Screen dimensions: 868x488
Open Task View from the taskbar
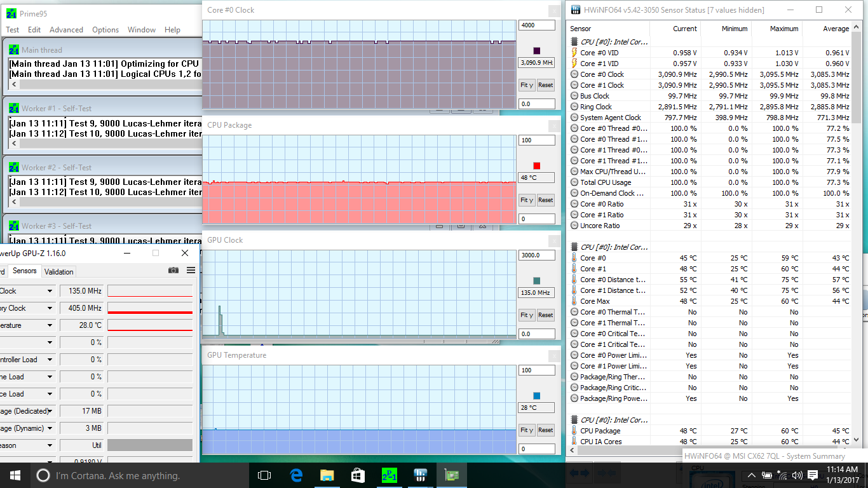pyautogui.click(x=264, y=475)
